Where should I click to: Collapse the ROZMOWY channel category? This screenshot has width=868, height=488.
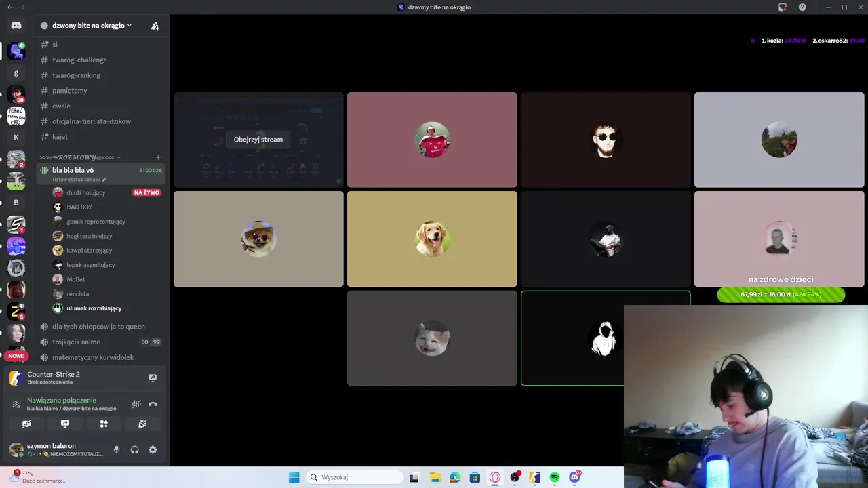point(80,157)
